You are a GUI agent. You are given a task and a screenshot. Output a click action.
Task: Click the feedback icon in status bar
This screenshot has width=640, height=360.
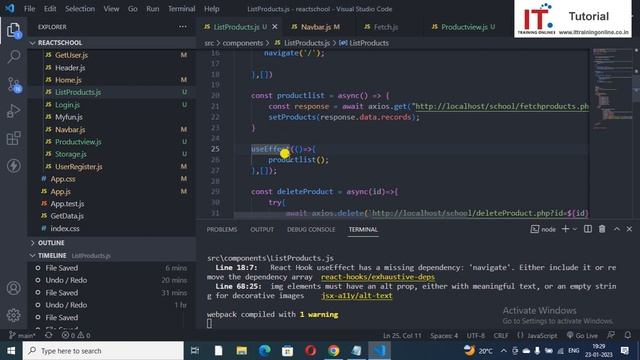[x=611, y=335]
